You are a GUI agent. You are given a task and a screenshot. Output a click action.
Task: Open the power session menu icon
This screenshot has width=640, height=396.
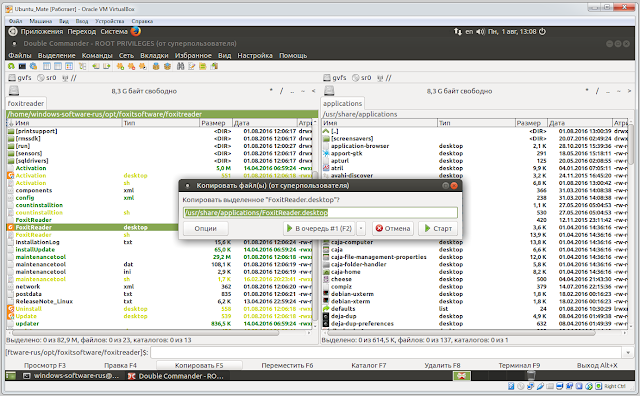click(x=542, y=31)
